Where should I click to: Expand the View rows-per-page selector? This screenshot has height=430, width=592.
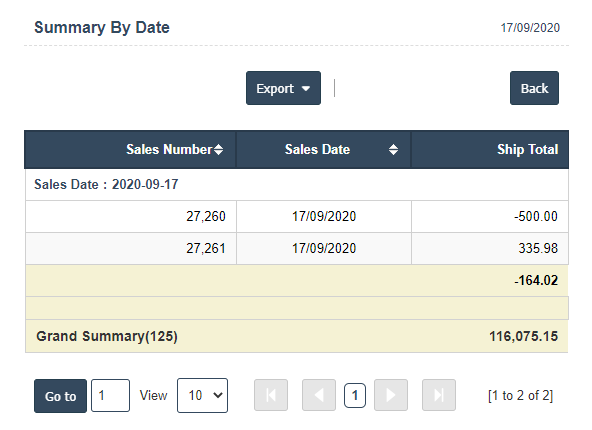click(202, 395)
